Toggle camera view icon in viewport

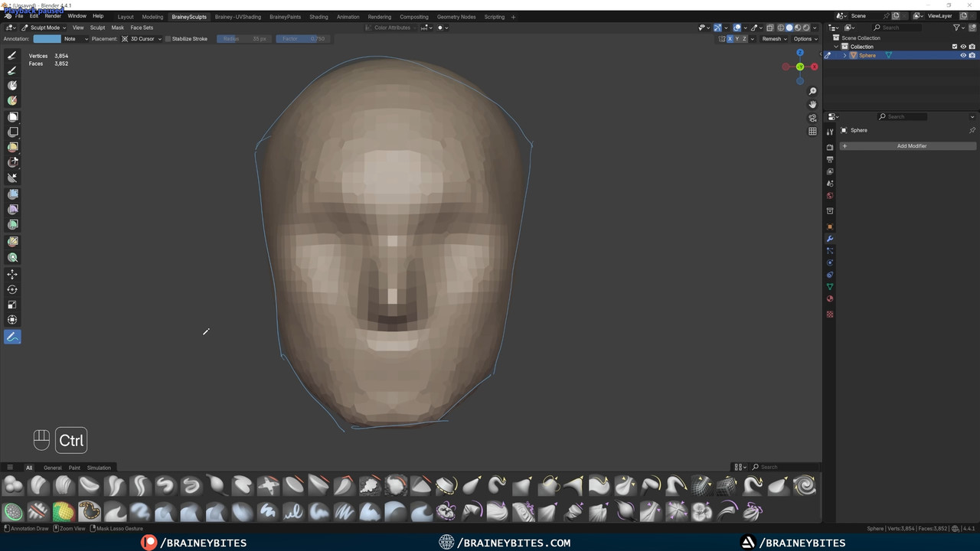pyautogui.click(x=812, y=118)
